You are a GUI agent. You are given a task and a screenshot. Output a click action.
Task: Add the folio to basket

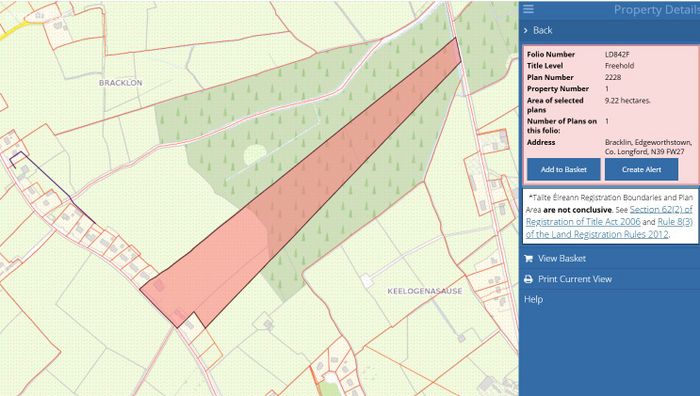[563, 170]
